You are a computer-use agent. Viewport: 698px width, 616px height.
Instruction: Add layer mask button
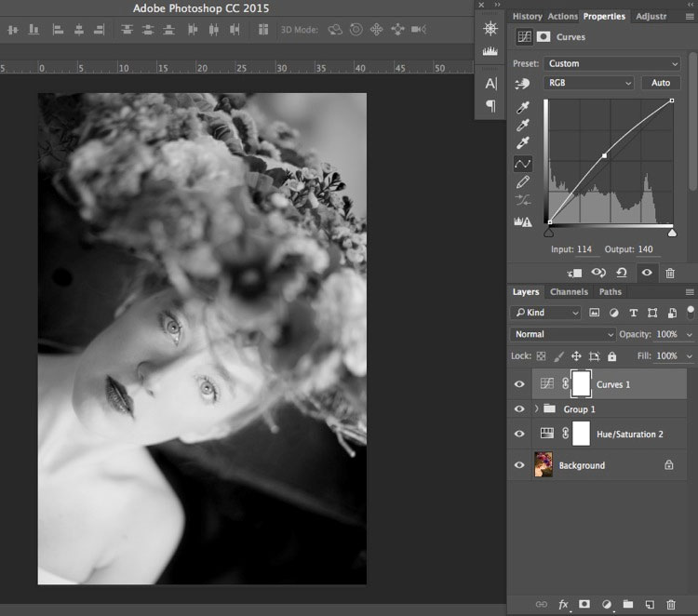click(584, 604)
